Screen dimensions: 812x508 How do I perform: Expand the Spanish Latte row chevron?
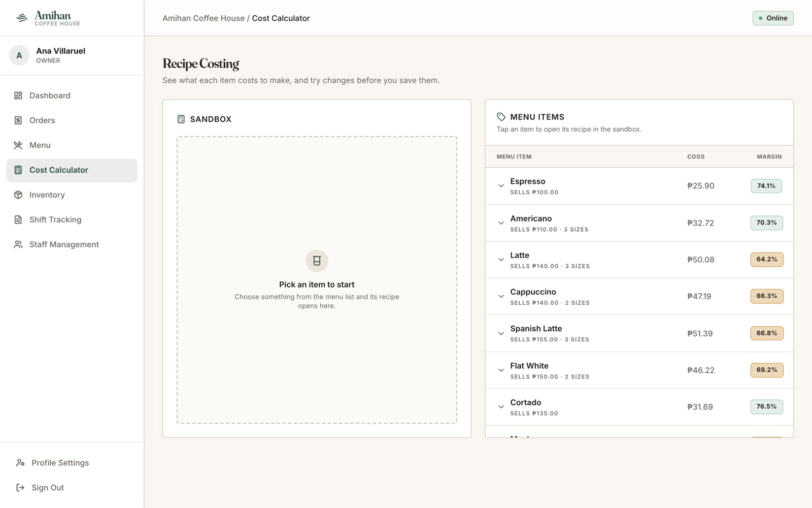(501, 333)
